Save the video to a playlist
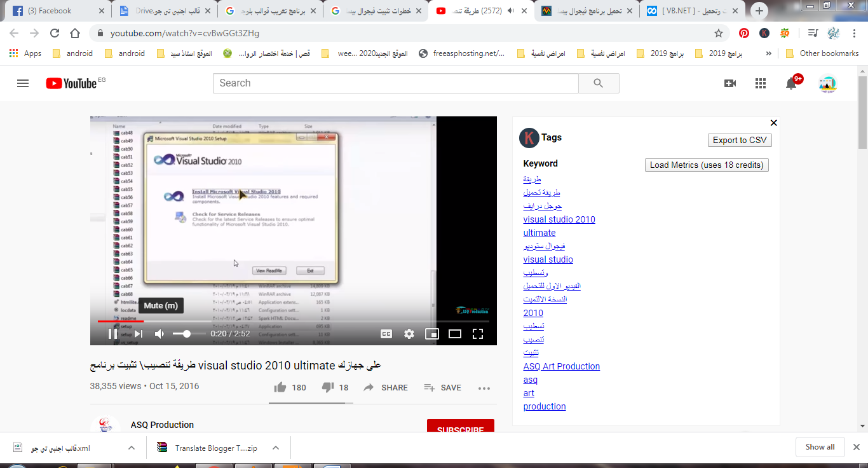Viewport: 868px width, 468px height. click(442, 387)
